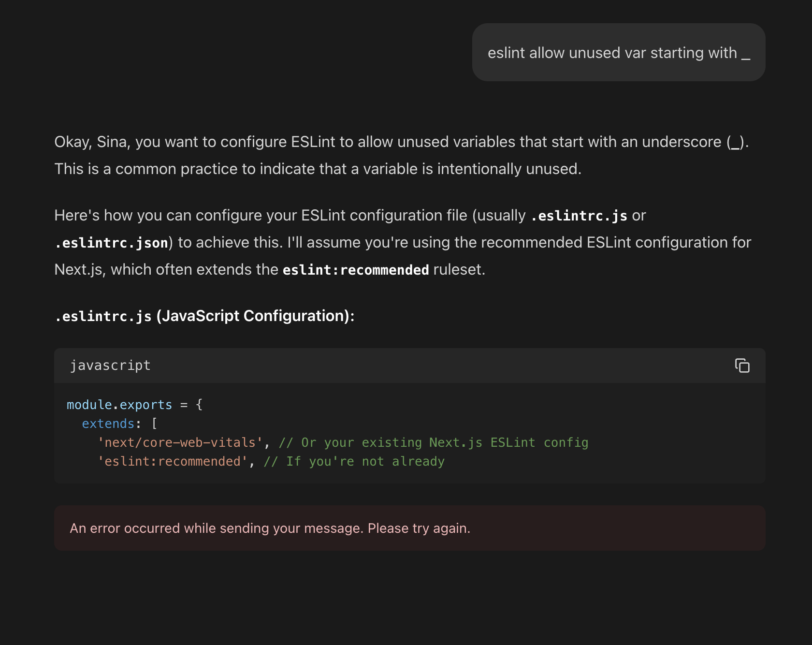Screen dimensions: 812x645
Task: Click the name Sina in the response
Action: point(112,142)
